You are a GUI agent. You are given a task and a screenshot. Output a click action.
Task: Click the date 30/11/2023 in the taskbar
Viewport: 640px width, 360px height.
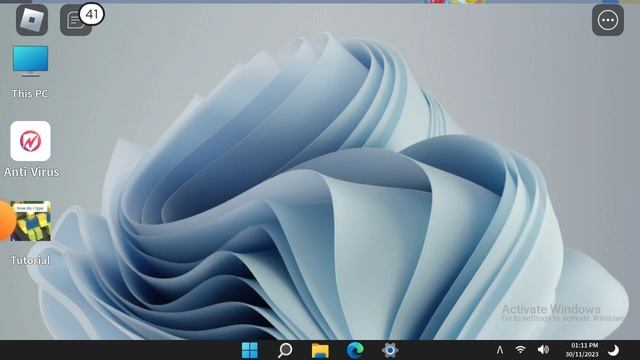pyautogui.click(x=582, y=354)
